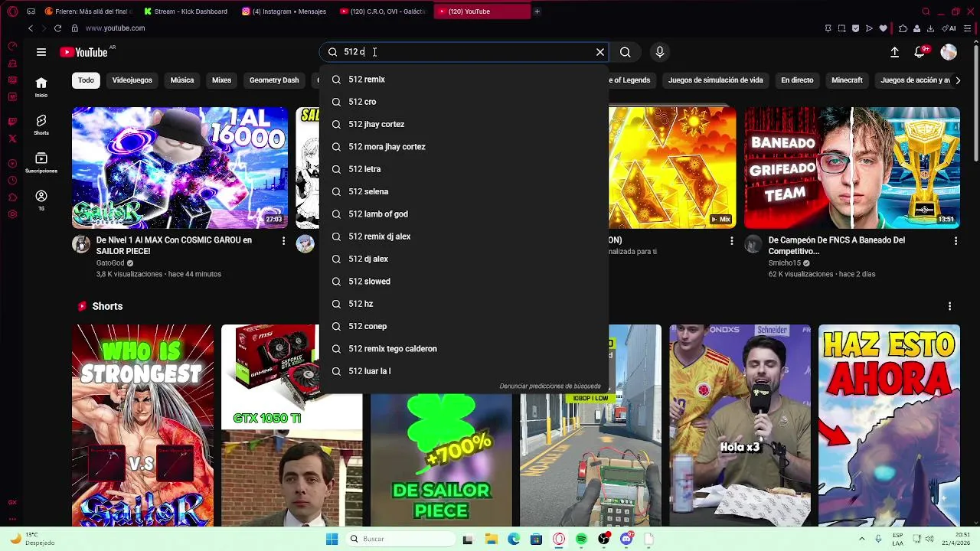The height and width of the screenshot is (551, 980).
Task: Select the En directo filter chip
Action: (x=797, y=80)
